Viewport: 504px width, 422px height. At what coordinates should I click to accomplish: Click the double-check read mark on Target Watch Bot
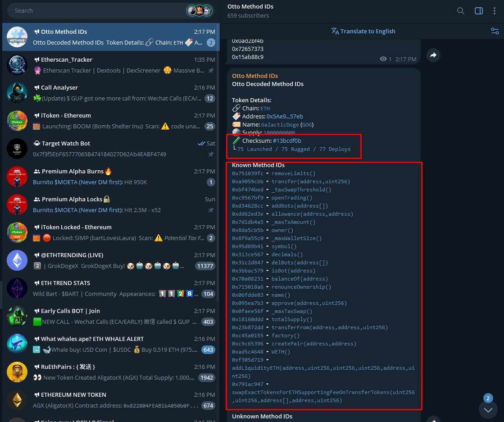pyautogui.click(x=201, y=144)
